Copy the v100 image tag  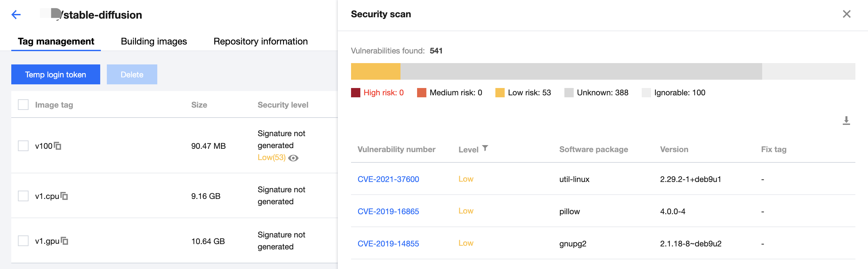coord(58,146)
